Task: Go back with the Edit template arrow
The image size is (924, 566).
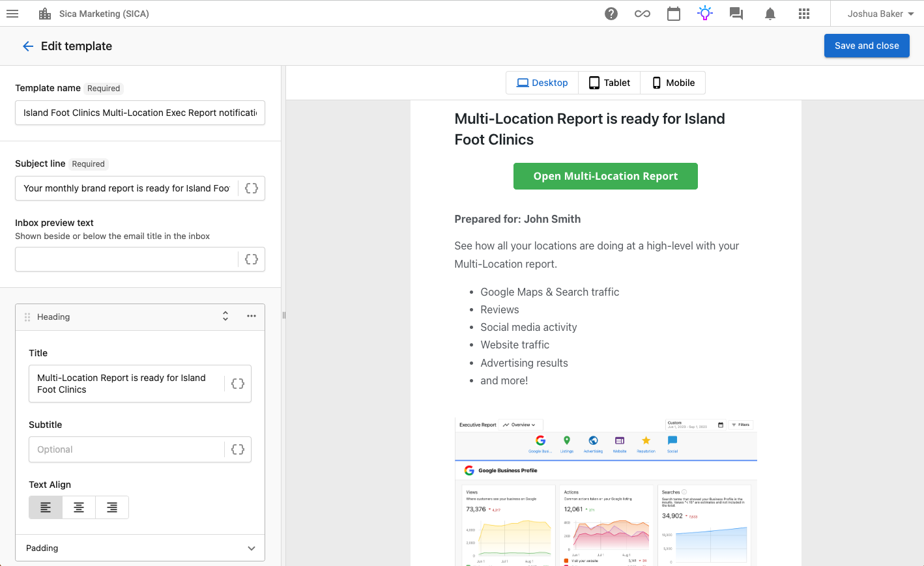Action: pos(28,46)
